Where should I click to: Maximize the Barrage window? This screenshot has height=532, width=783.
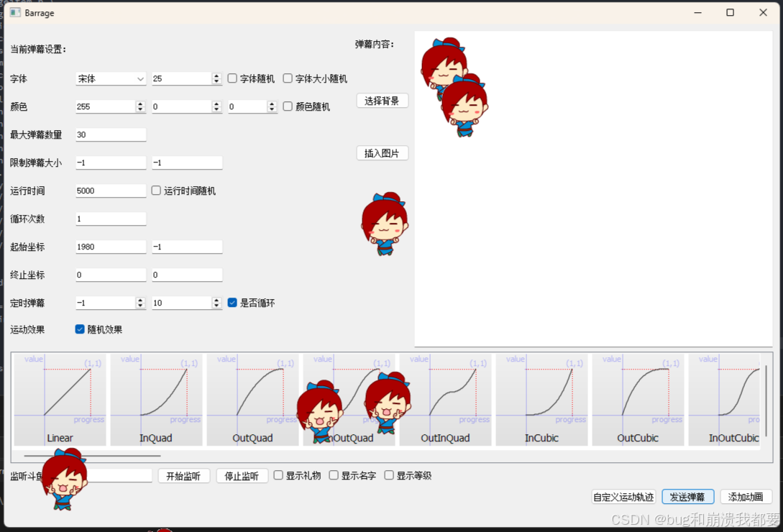click(x=730, y=12)
